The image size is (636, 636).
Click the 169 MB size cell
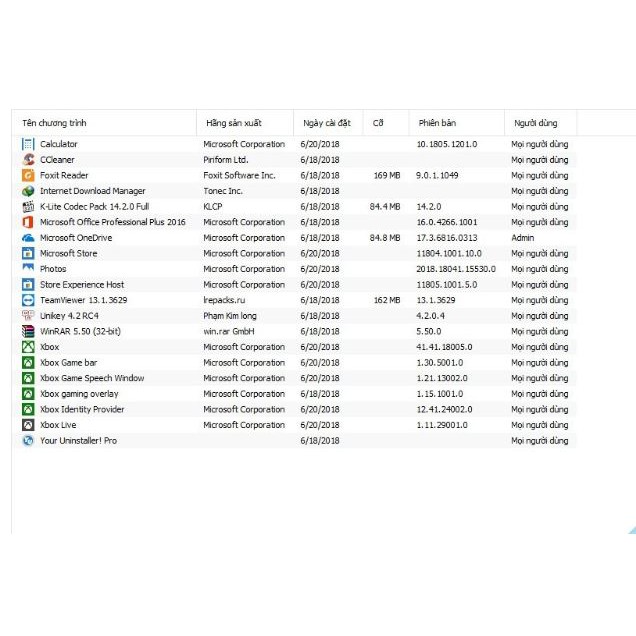click(x=387, y=175)
